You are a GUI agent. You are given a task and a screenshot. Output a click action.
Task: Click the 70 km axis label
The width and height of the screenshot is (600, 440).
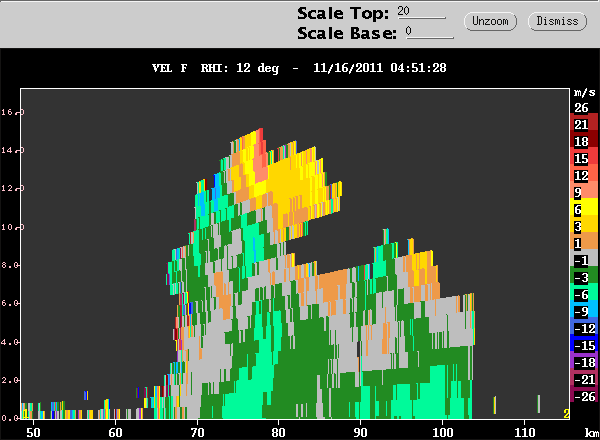(x=197, y=433)
